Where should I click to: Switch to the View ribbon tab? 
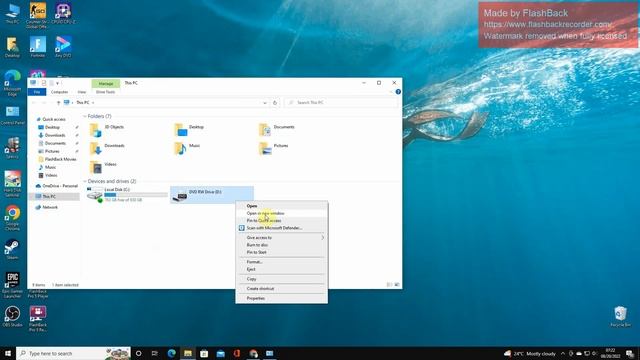(82, 92)
